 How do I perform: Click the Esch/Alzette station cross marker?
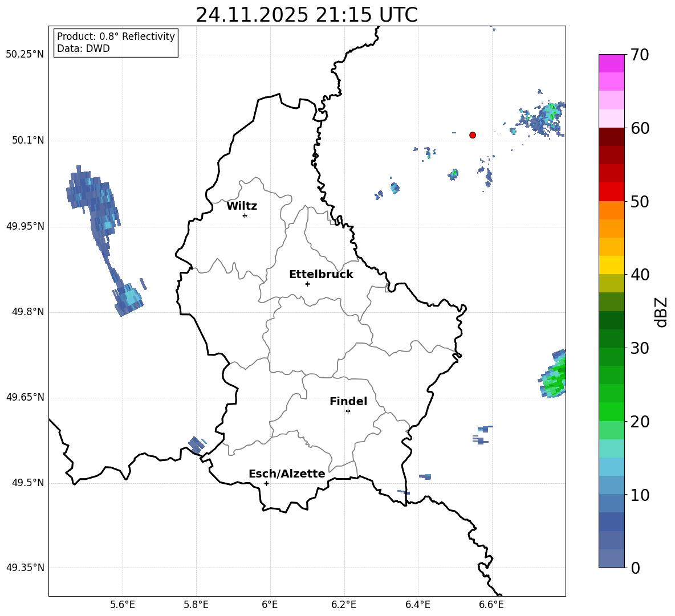coord(266,483)
